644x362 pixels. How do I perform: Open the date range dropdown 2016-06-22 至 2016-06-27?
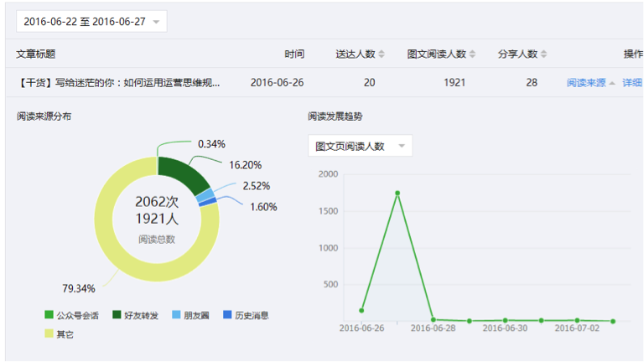click(91, 21)
